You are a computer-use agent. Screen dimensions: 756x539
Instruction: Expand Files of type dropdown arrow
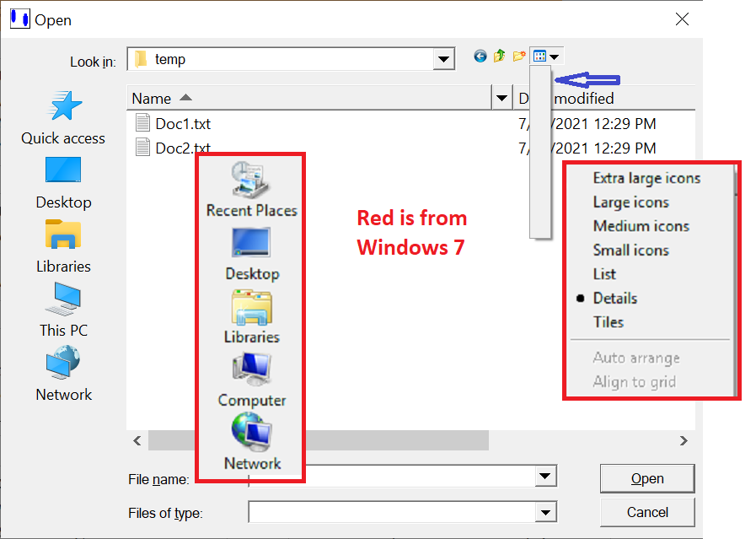(545, 512)
